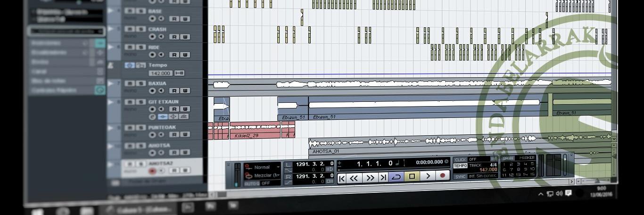Screen dimensions: 644x215
Task: Go to next marker in transport
Action: click(x=383, y=177)
